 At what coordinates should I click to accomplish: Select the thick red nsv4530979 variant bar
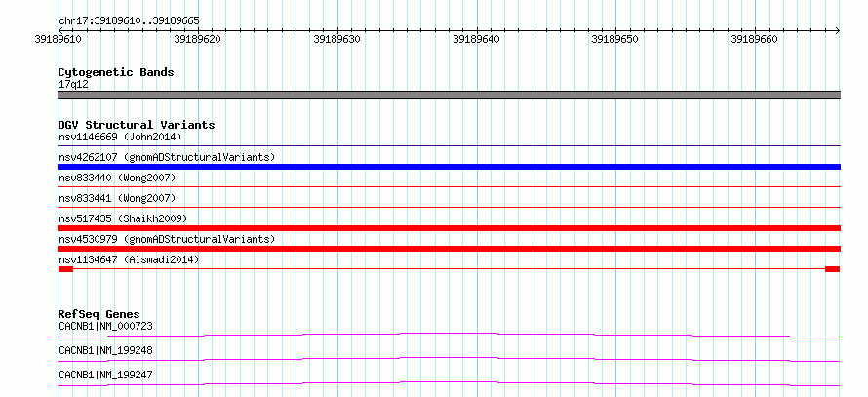[449, 249]
